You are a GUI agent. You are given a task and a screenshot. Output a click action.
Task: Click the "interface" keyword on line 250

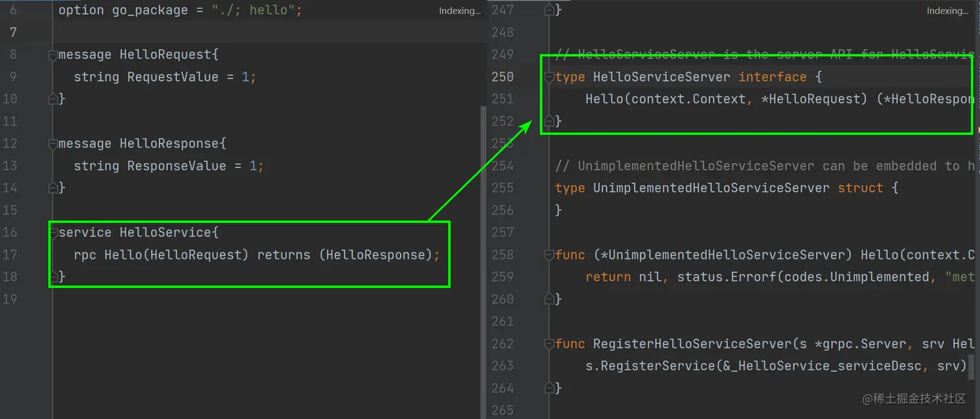coord(773,77)
